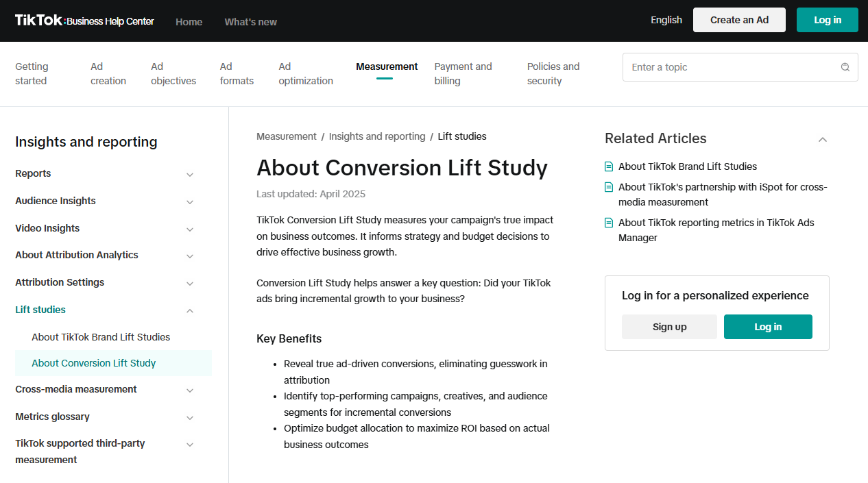868x483 pixels.
Task: Click the search magnifier icon
Action: [845, 67]
